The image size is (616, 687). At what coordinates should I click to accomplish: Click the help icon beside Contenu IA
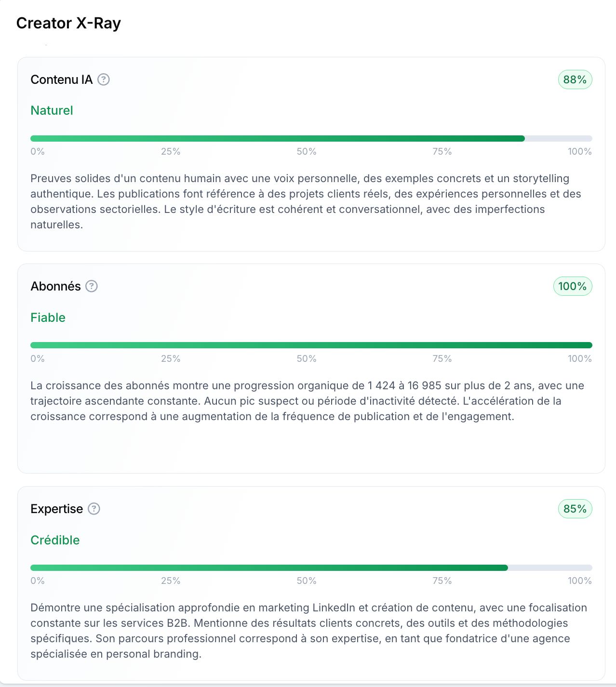click(x=104, y=79)
